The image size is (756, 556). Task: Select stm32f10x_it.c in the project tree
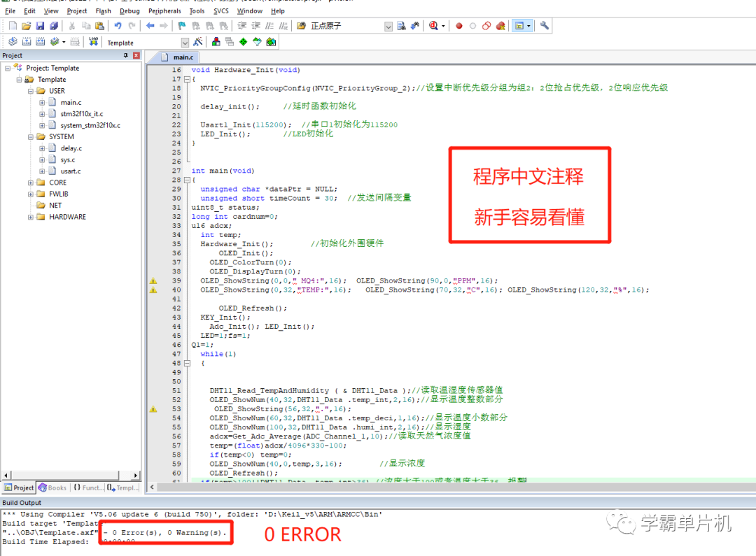[81, 114]
